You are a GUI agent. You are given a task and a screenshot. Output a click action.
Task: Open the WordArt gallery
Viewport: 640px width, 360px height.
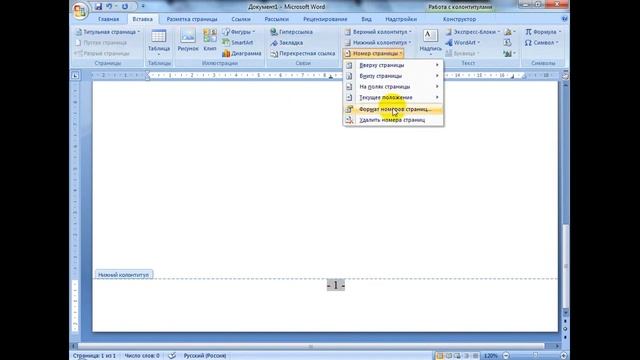pyautogui.click(x=463, y=42)
